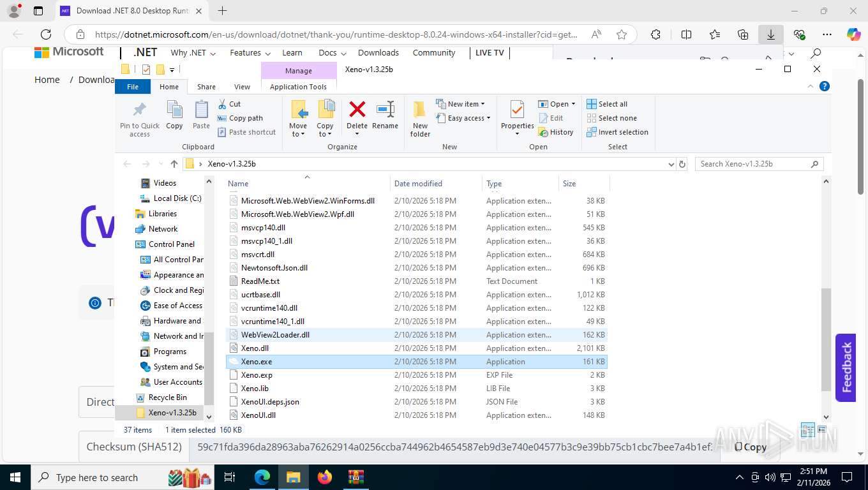Click LIVE TV link on webpage
The height and width of the screenshot is (490, 868).
[490, 53]
